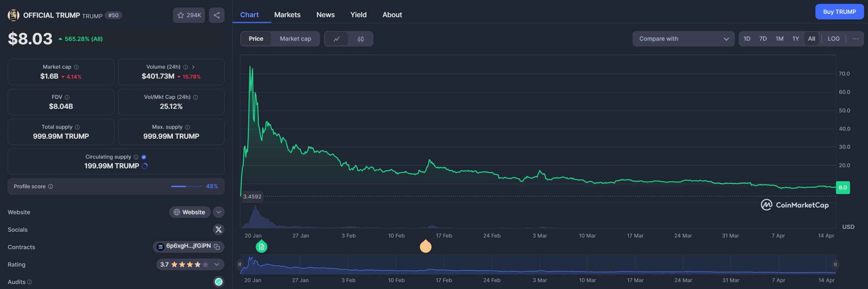Image resolution: width=868 pixels, height=289 pixels.
Task: Open Volume (24h) info icon
Action: click(x=185, y=67)
